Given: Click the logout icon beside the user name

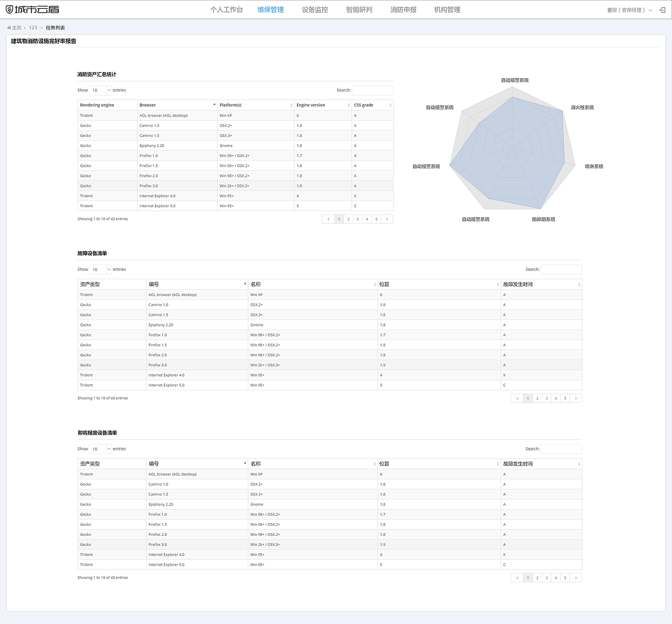Looking at the screenshot, I should click(662, 10).
